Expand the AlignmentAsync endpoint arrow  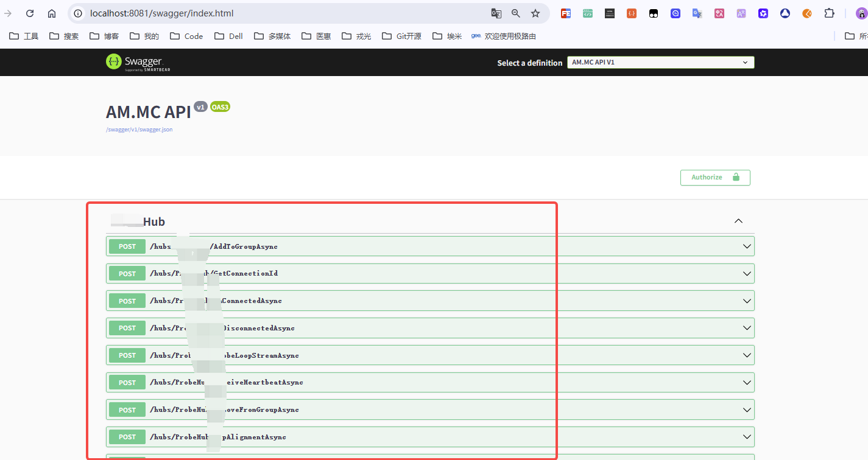(747, 437)
